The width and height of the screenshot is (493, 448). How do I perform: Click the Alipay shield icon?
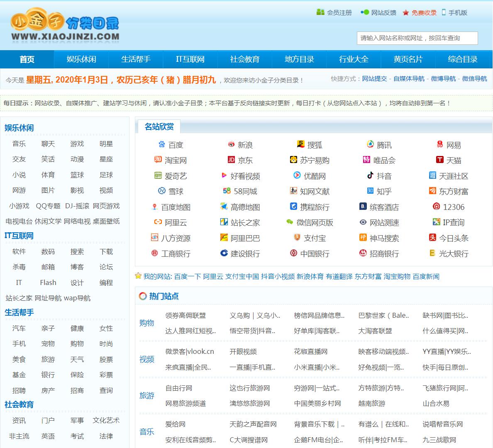click(297, 237)
